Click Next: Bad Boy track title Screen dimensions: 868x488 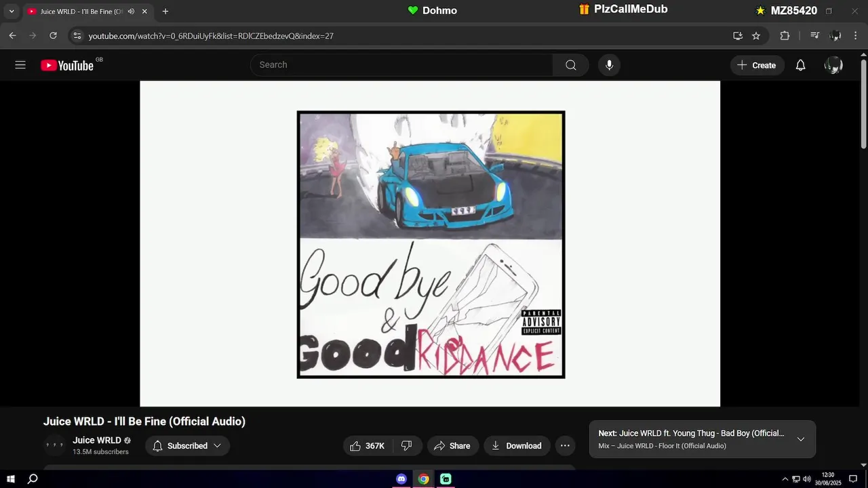click(691, 433)
